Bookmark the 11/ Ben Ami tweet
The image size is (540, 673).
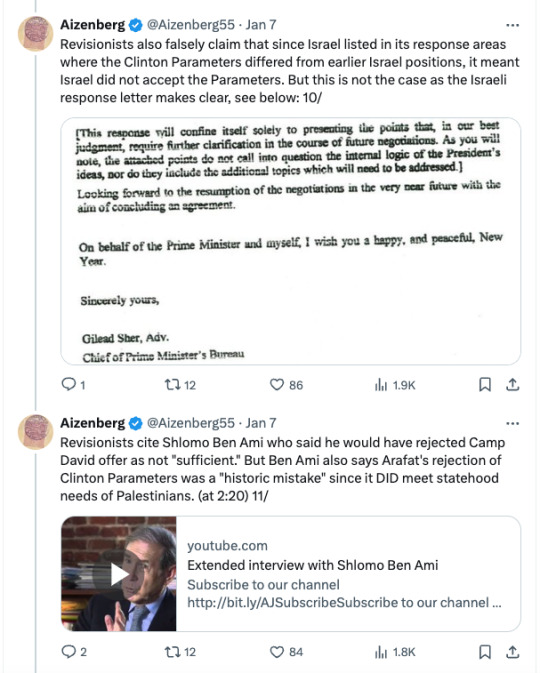pos(485,652)
